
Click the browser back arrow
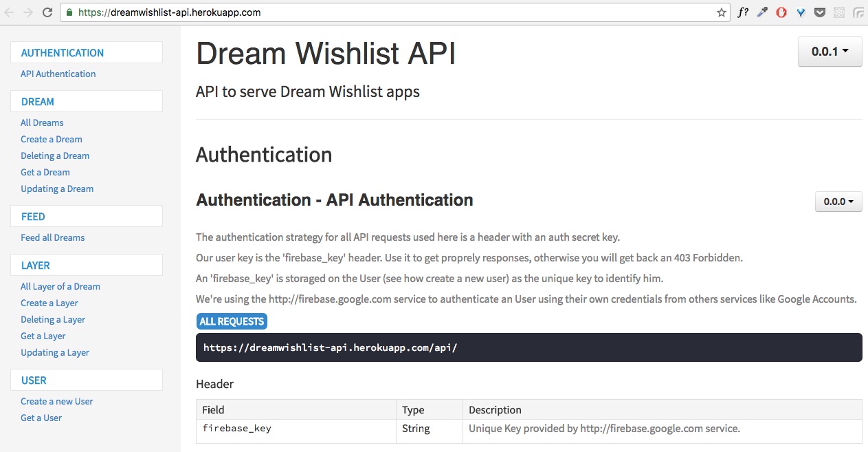[10, 12]
